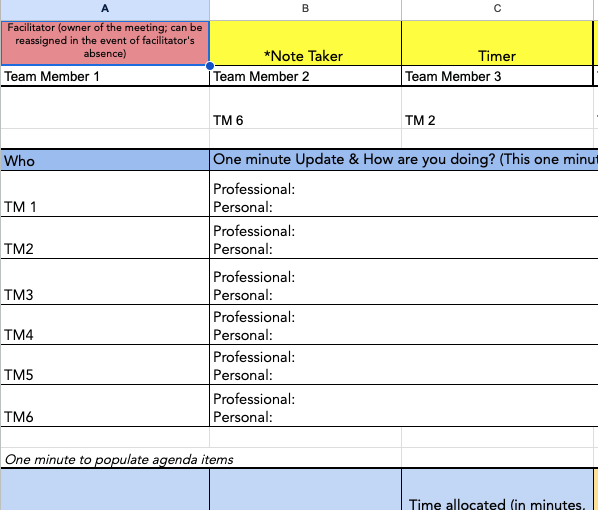Click the Professional/Personal cell for TM5

(x=404, y=365)
